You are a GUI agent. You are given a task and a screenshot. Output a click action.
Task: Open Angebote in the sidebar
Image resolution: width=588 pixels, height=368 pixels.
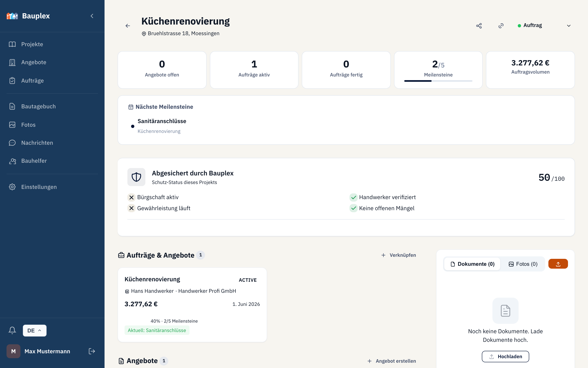[x=52, y=62]
